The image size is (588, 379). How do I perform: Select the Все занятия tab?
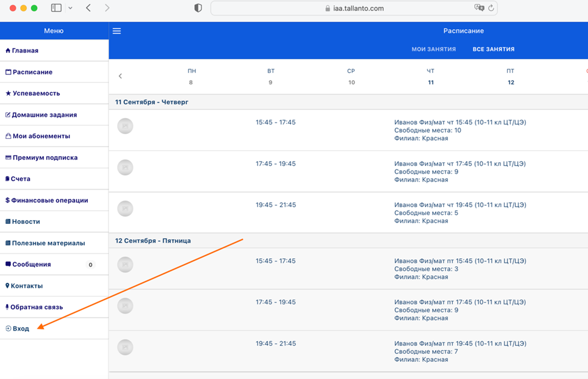click(493, 49)
